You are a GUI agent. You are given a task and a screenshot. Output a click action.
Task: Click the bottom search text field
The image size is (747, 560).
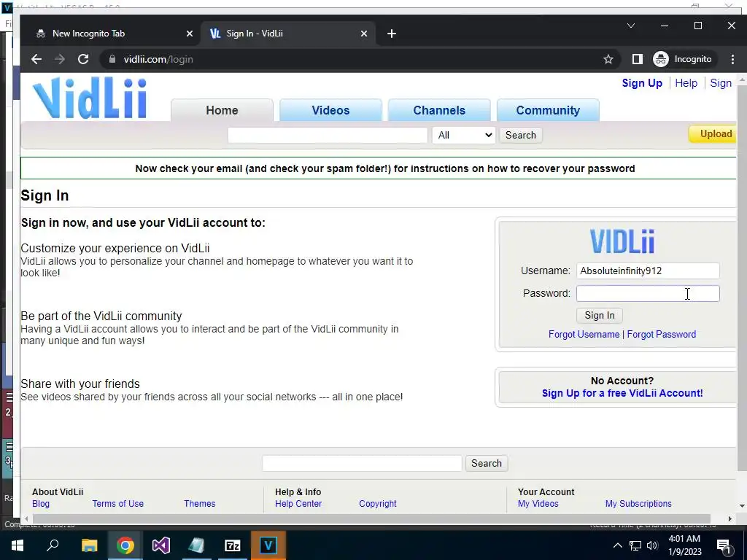[x=362, y=463]
